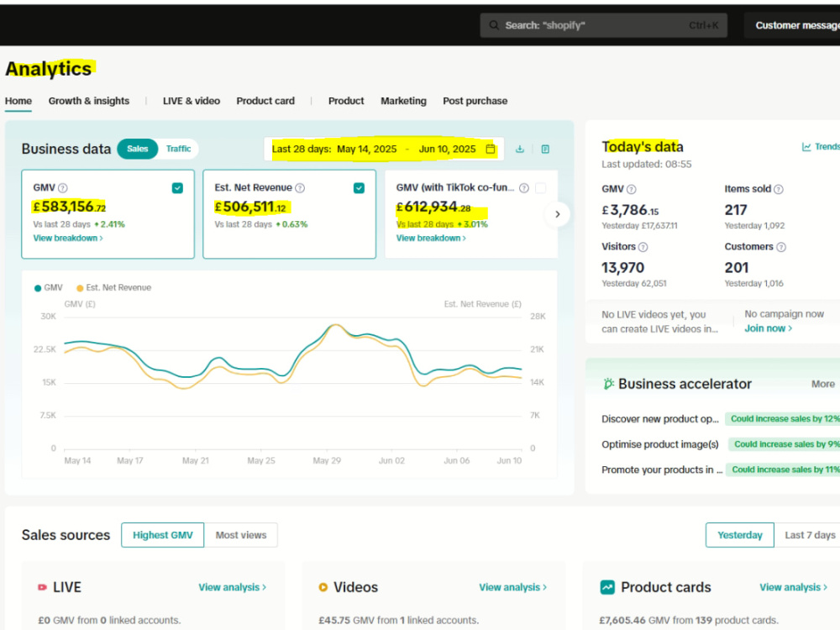Viewport: 840px width, 630px height.
Task: Click 'Could increase sales by 9%' badge
Action: click(x=785, y=444)
